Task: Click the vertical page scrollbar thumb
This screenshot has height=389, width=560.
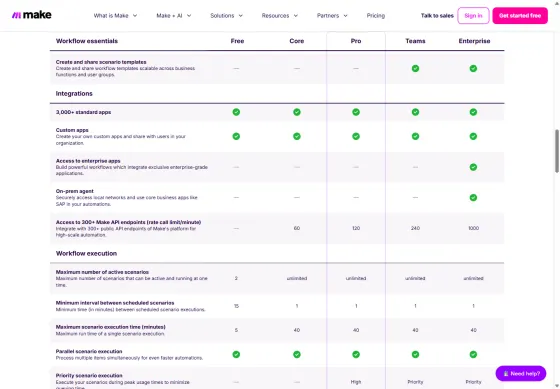Action: coord(556,151)
